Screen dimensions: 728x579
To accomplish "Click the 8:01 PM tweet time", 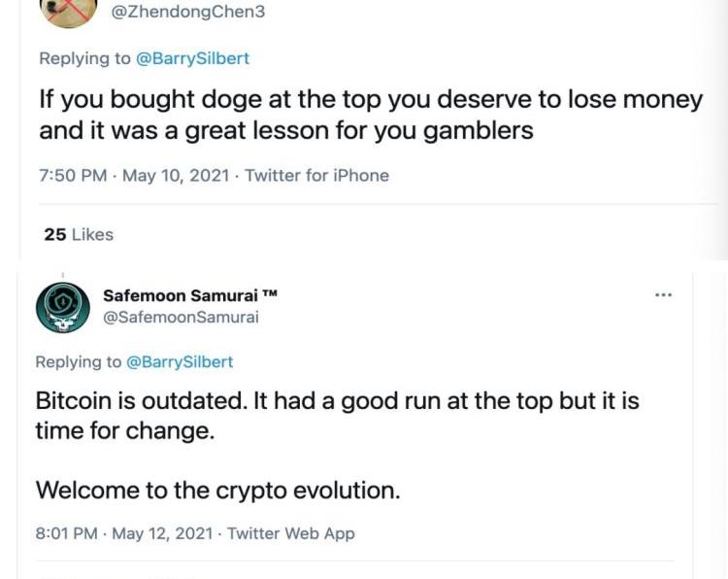I will (66, 533).
